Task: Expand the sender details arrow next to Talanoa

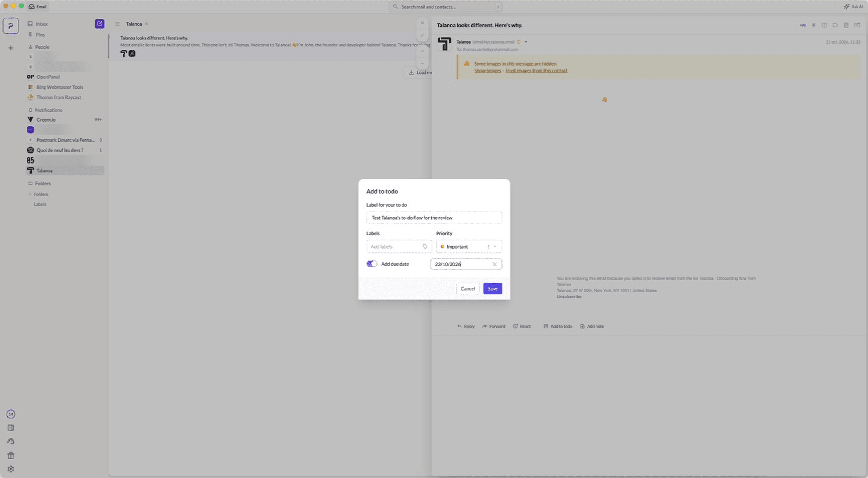Action: click(x=526, y=42)
